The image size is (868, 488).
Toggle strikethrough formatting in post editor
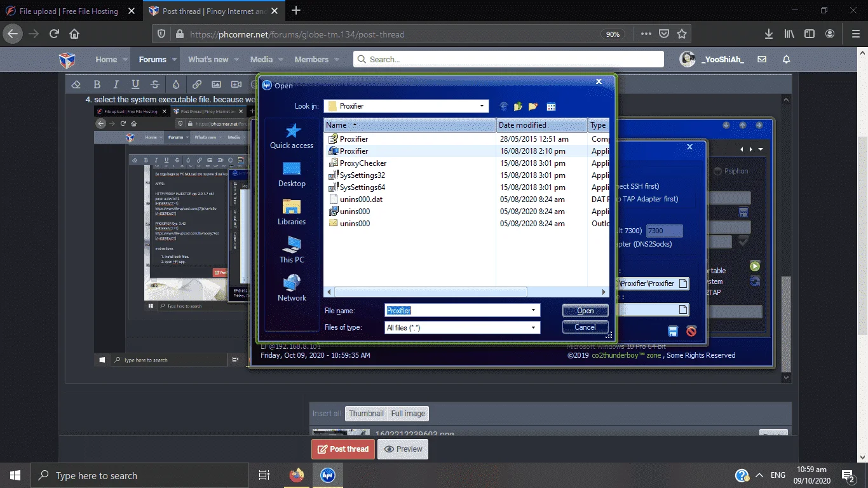click(155, 85)
